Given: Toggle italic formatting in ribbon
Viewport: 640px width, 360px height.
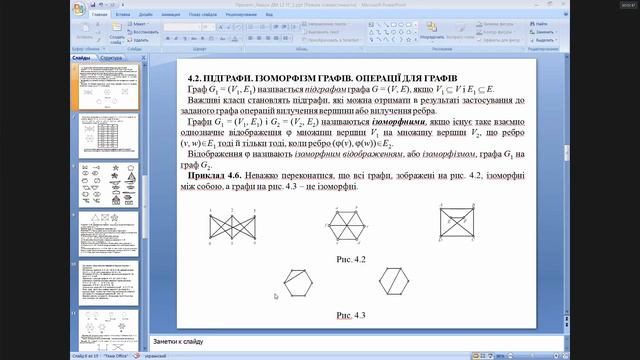Looking at the screenshot, I should [176, 39].
